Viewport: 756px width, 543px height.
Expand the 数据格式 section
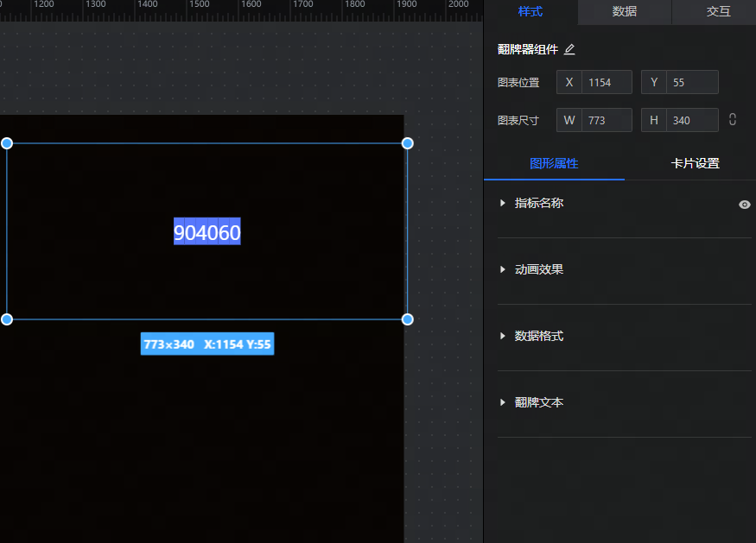tap(538, 336)
